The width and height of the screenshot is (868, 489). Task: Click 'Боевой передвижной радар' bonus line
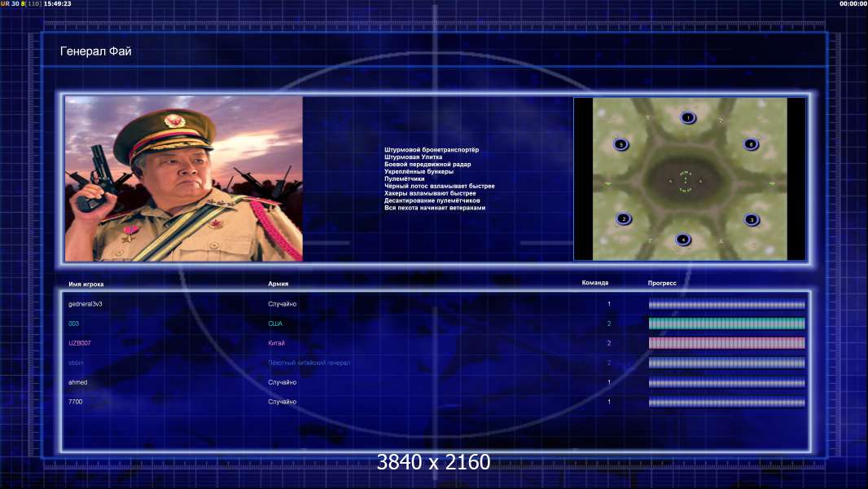(427, 164)
